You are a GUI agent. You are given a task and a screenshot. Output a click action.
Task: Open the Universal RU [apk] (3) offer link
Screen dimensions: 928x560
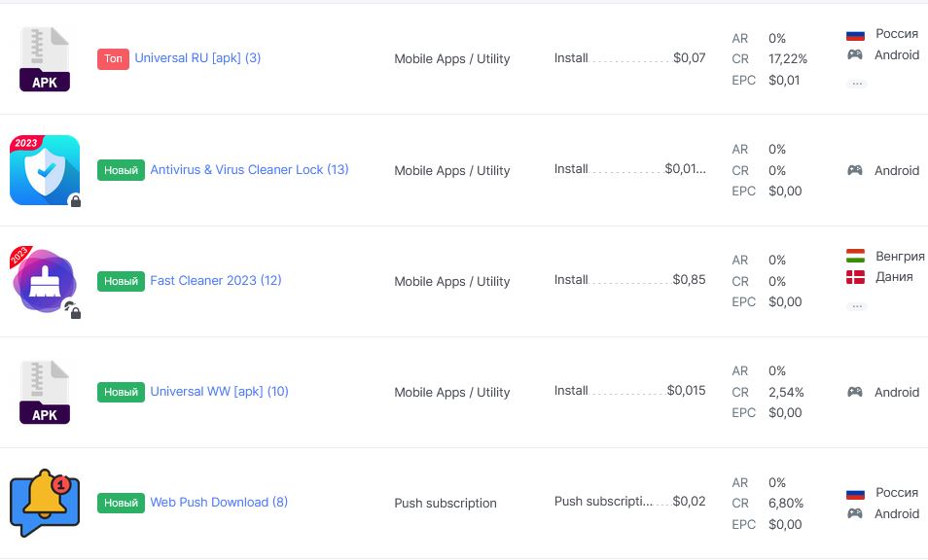(x=197, y=58)
